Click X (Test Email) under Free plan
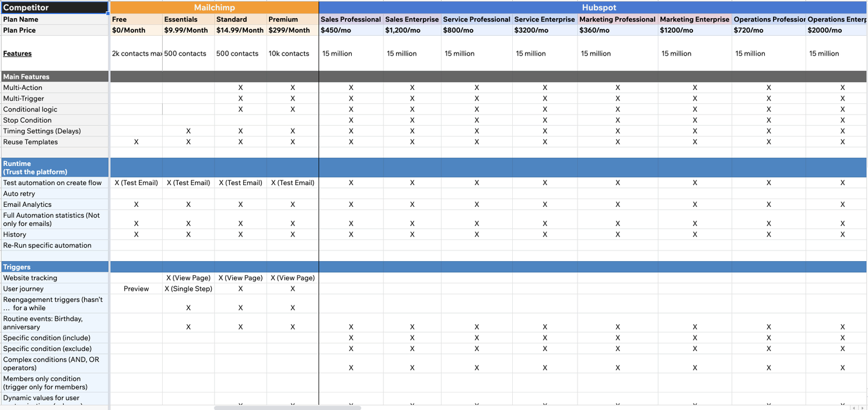 [x=136, y=183]
